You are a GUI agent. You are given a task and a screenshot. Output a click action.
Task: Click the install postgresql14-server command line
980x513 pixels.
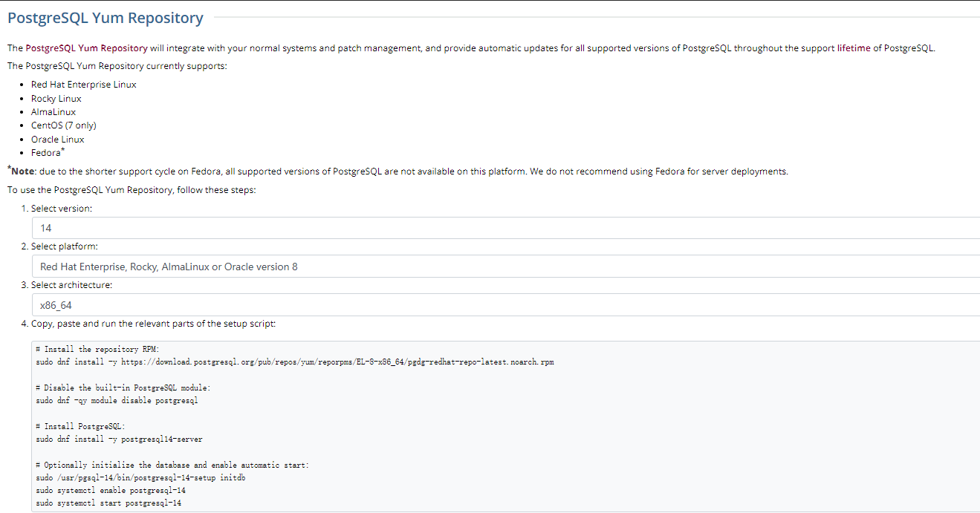(119, 440)
